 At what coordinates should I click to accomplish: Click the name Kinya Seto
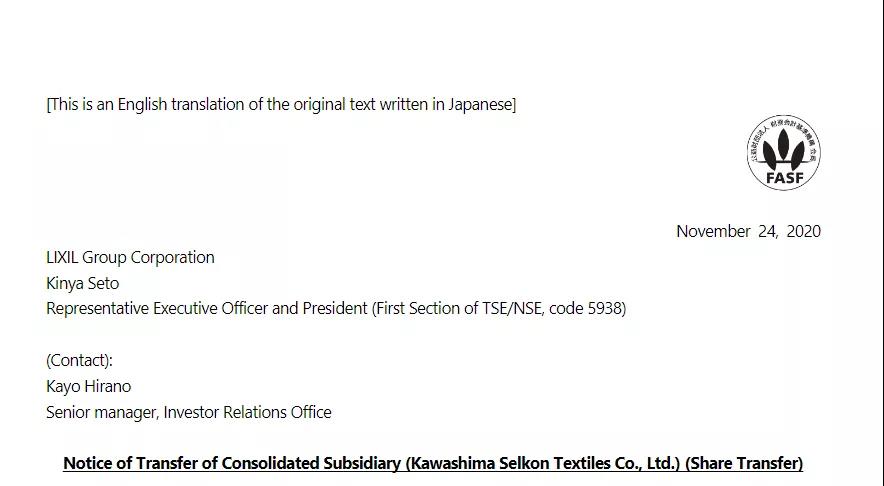[x=82, y=283]
